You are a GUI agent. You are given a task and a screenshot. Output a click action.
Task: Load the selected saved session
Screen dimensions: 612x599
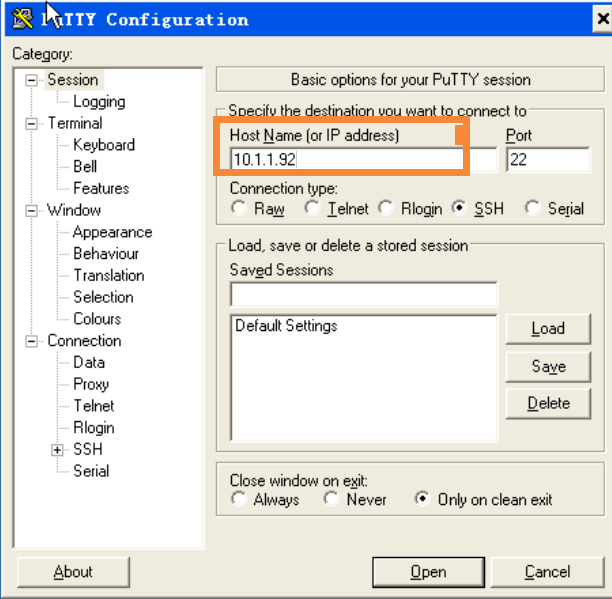pyautogui.click(x=548, y=329)
